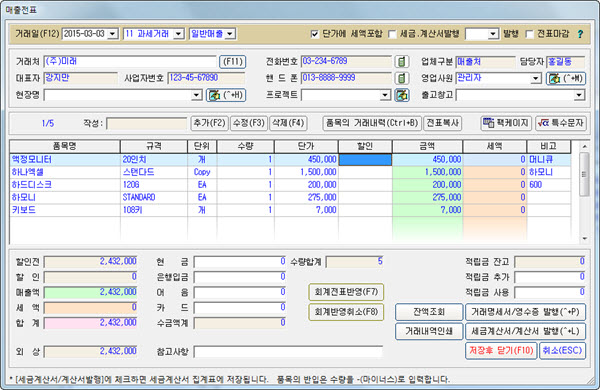Viewport: 600px width, 390px height.
Task: Click 회계반영취소(F8) button
Action: [346, 312]
